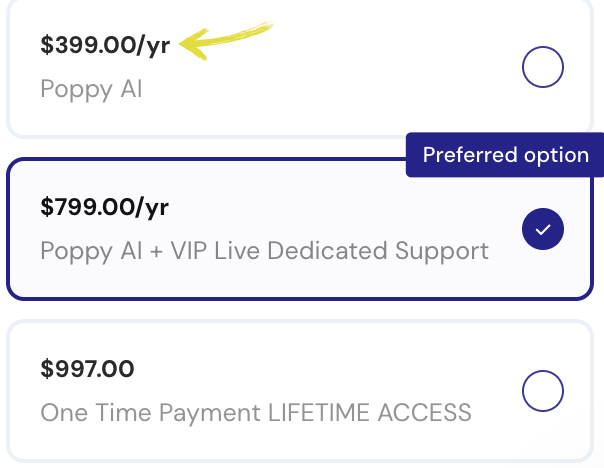Viewport: 604px width, 468px height.
Task: Click "Poppy AI +" in the preferred plan label
Action: pos(101,249)
